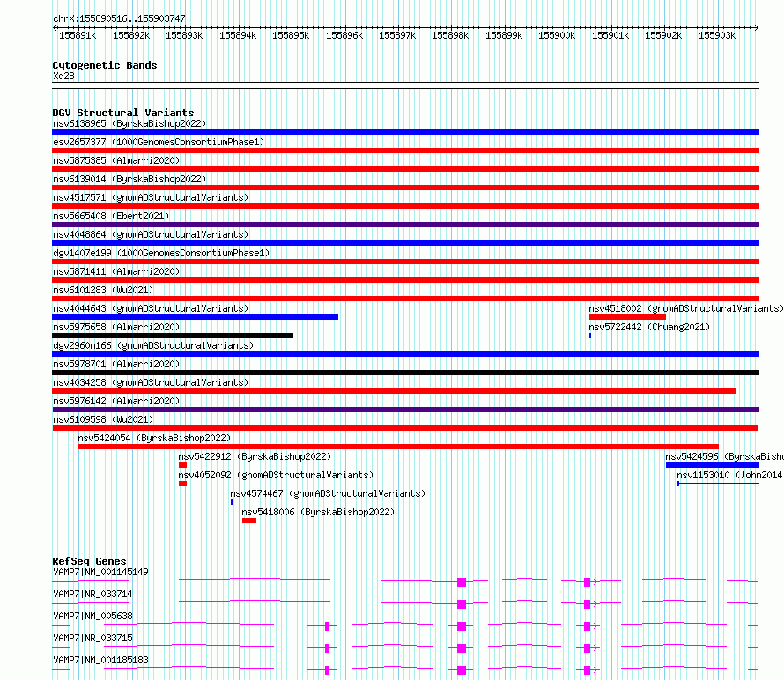Click the nsv4574467 (gnomADStructuralVariants) label
784x680 pixels.
click(328, 493)
